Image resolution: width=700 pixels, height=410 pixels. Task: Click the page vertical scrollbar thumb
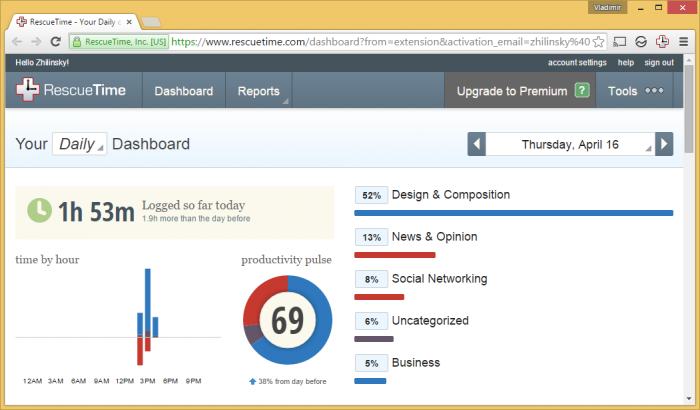click(x=689, y=109)
